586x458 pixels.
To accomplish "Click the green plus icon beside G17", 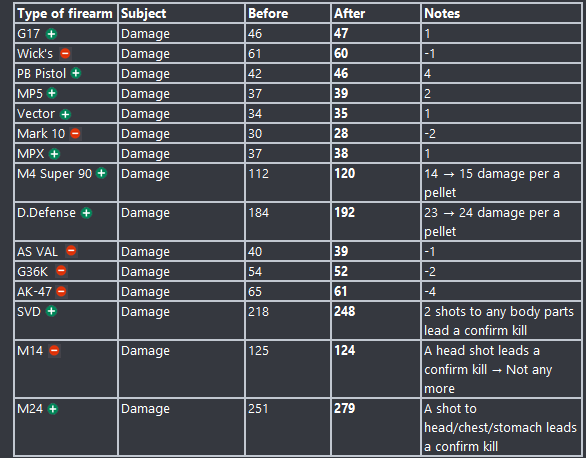I will [x=51, y=34].
